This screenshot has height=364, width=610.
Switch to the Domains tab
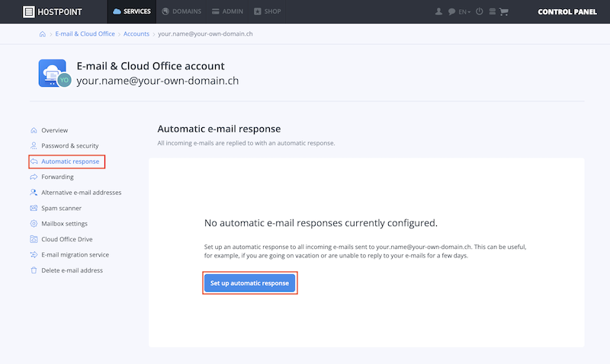click(x=181, y=11)
